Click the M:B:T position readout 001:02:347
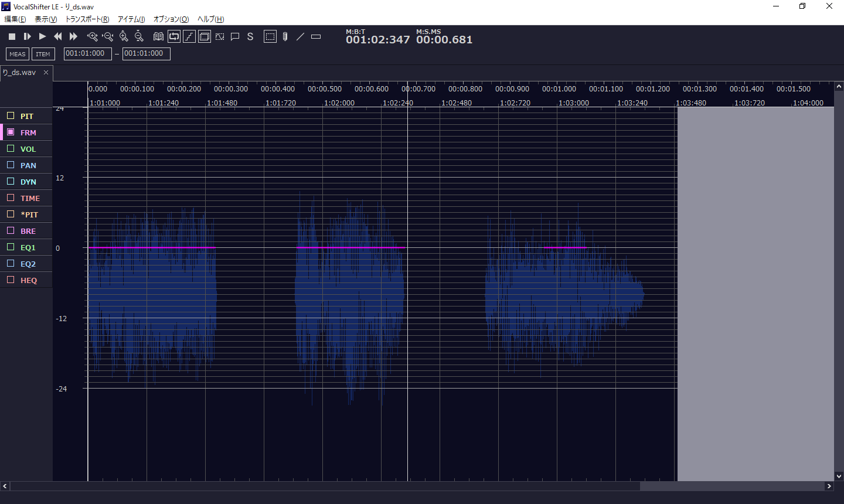 tap(378, 40)
